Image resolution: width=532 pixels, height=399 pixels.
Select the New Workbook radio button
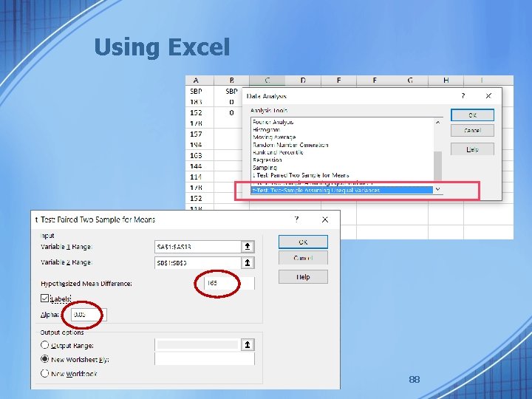click(44, 373)
